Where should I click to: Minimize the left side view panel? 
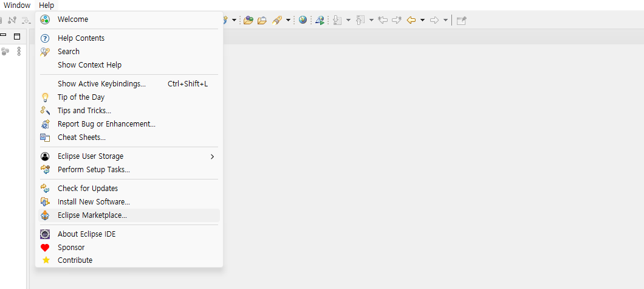click(3, 36)
